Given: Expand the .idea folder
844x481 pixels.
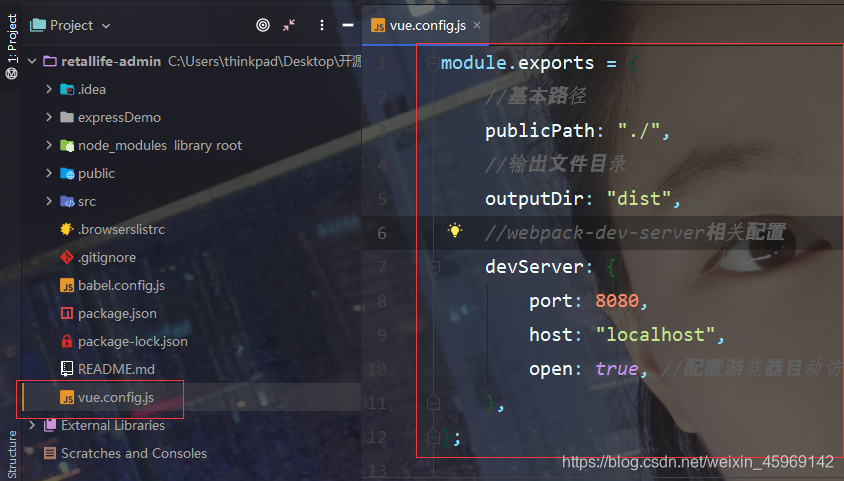Looking at the screenshot, I should coord(49,89).
